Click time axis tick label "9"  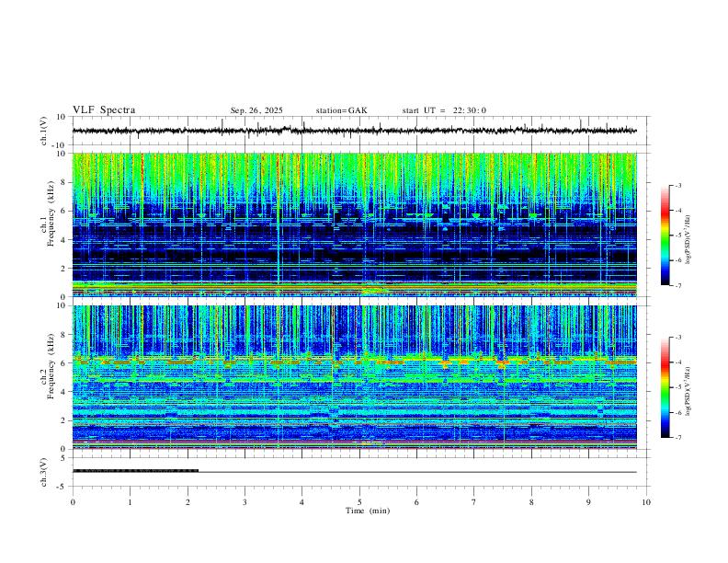588,502
